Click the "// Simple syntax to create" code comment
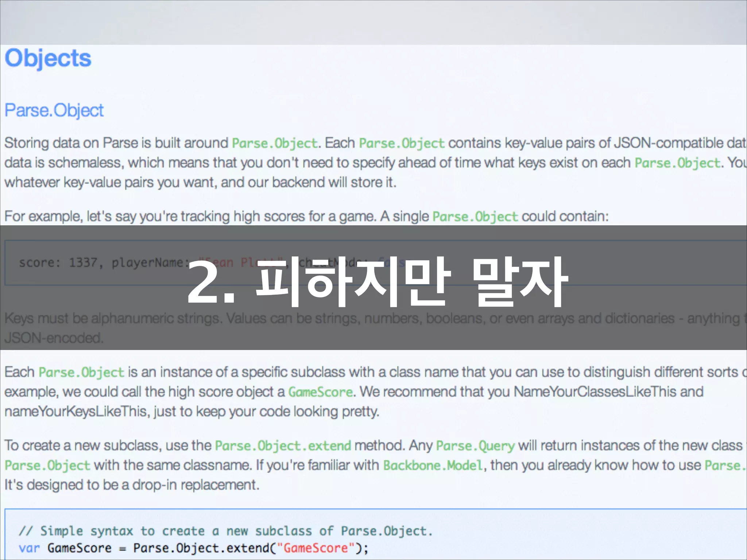 [x=225, y=531]
